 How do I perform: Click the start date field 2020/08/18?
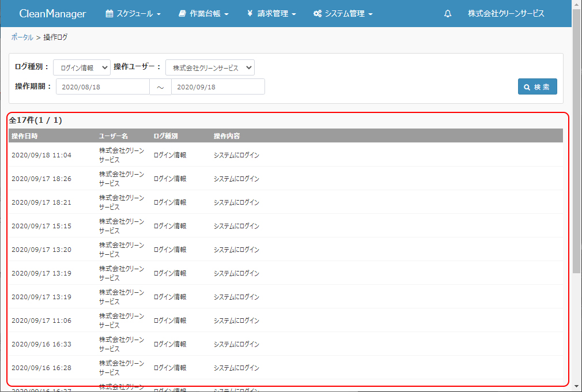point(103,86)
